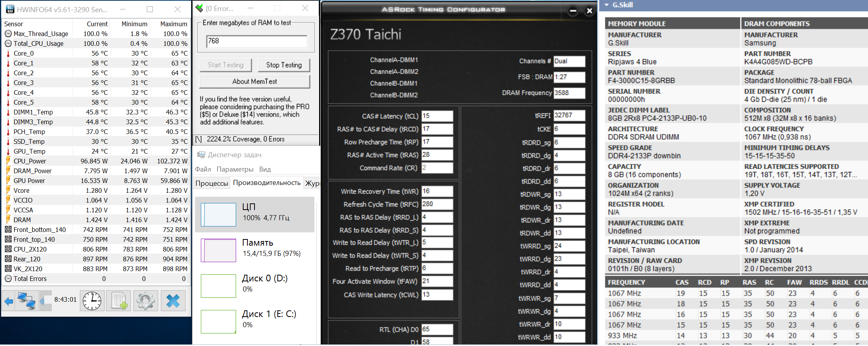
Task: Click the megabytes of RAM input field
Action: click(257, 41)
